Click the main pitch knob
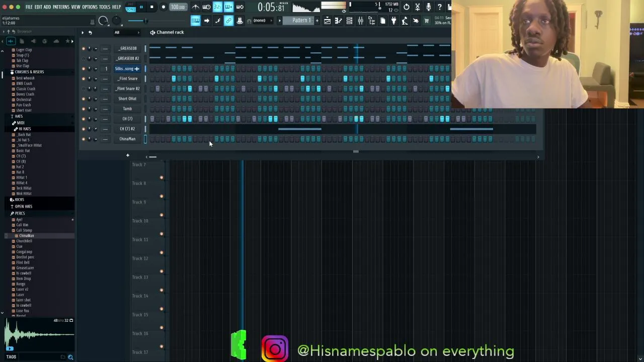The image size is (644, 362). click(x=116, y=20)
